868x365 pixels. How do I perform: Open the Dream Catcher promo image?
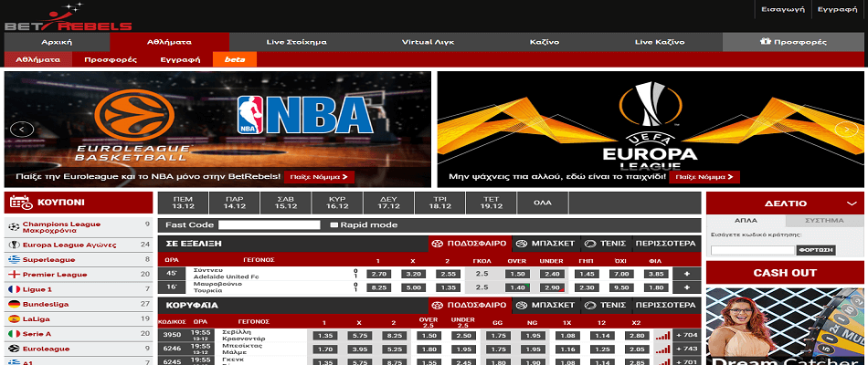[785, 327]
